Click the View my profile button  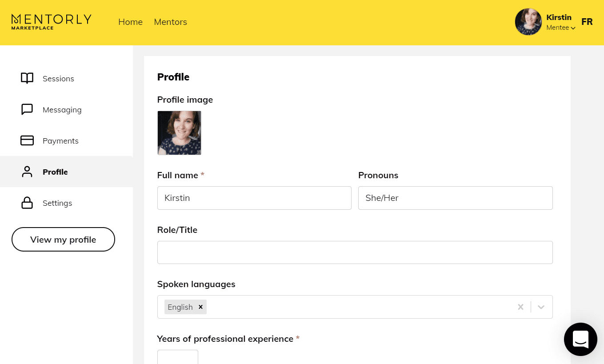tap(63, 240)
